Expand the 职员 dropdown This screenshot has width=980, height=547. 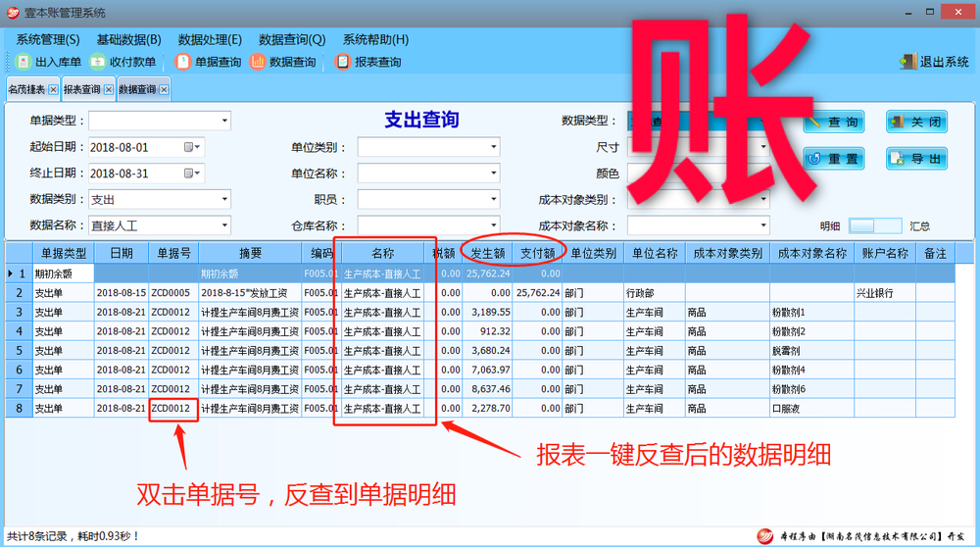tap(493, 200)
